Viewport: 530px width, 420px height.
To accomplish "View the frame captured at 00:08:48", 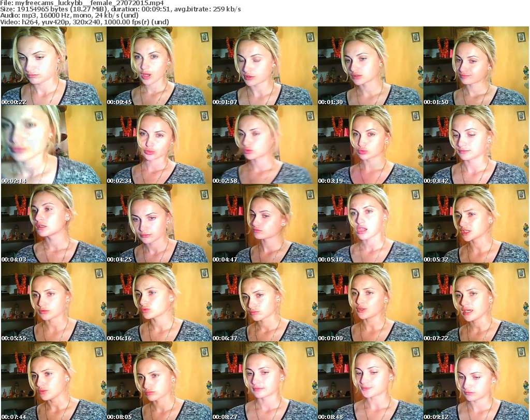I will pos(371,381).
